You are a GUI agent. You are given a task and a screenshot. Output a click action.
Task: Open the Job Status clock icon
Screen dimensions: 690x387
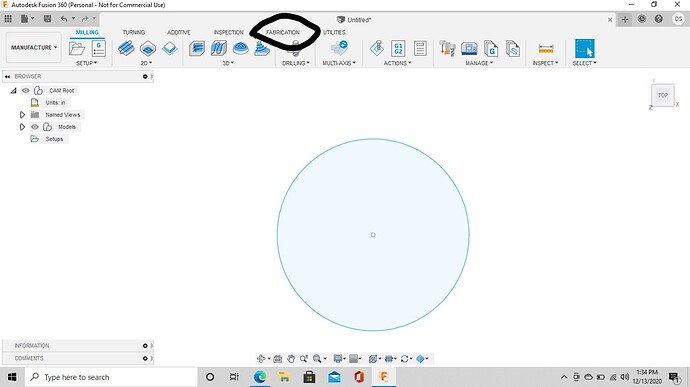point(642,19)
